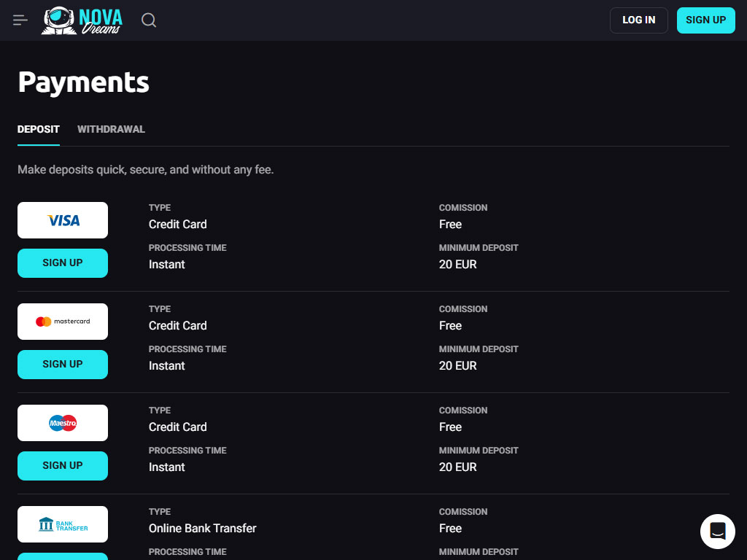
Task: Click the Maestro payment logo
Action: 63,423
